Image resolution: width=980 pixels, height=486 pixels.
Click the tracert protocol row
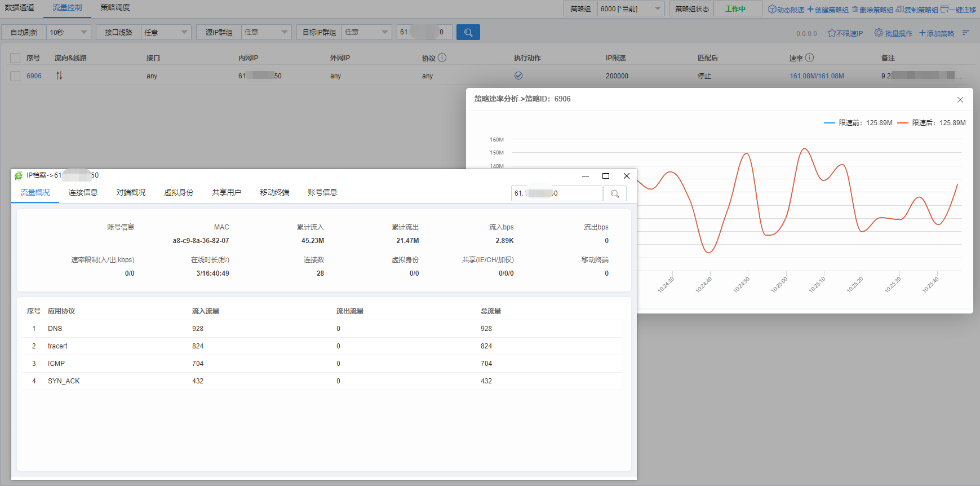(323, 346)
